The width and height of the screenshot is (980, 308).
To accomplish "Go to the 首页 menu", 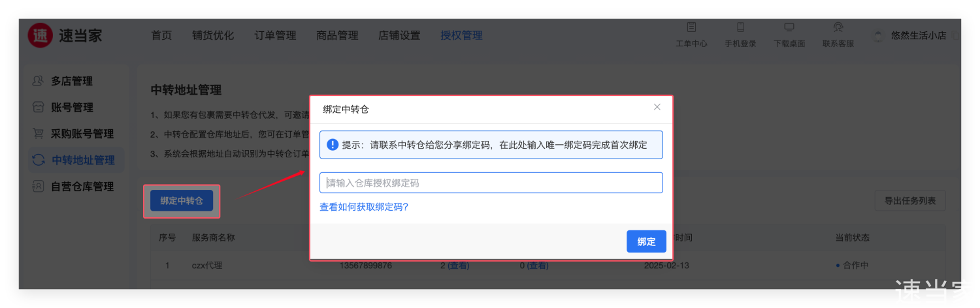I will (x=161, y=35).
